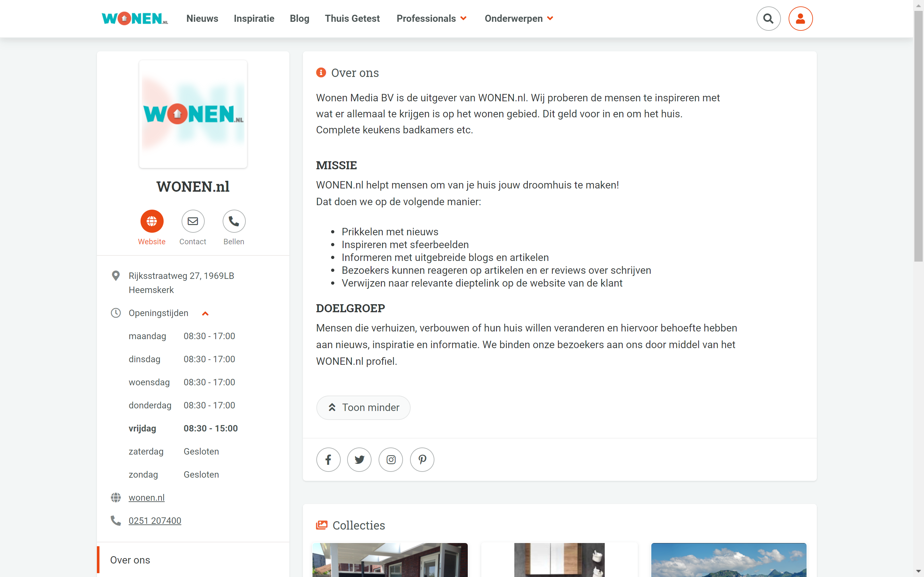Select the Over ons sidebar tab

[130, 560]
